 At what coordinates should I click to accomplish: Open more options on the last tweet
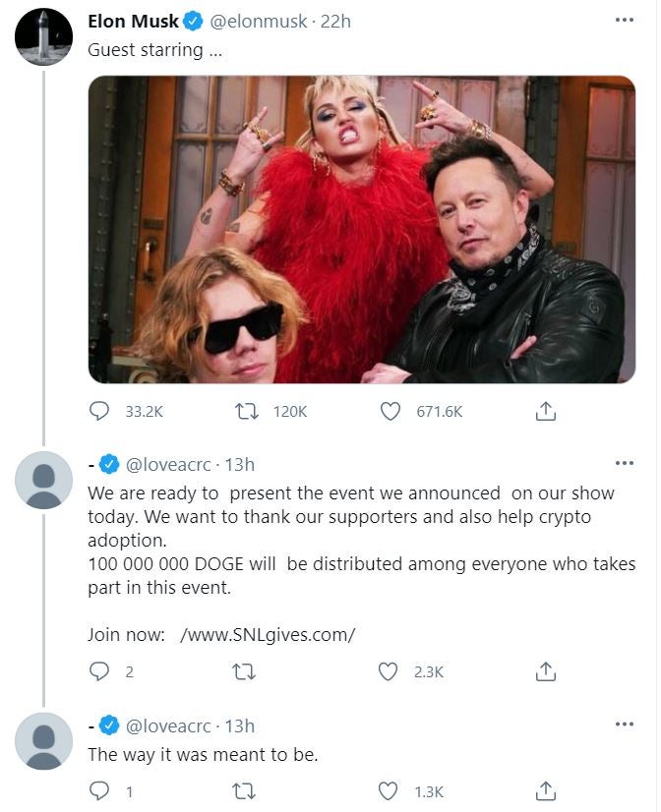[624, 725]
